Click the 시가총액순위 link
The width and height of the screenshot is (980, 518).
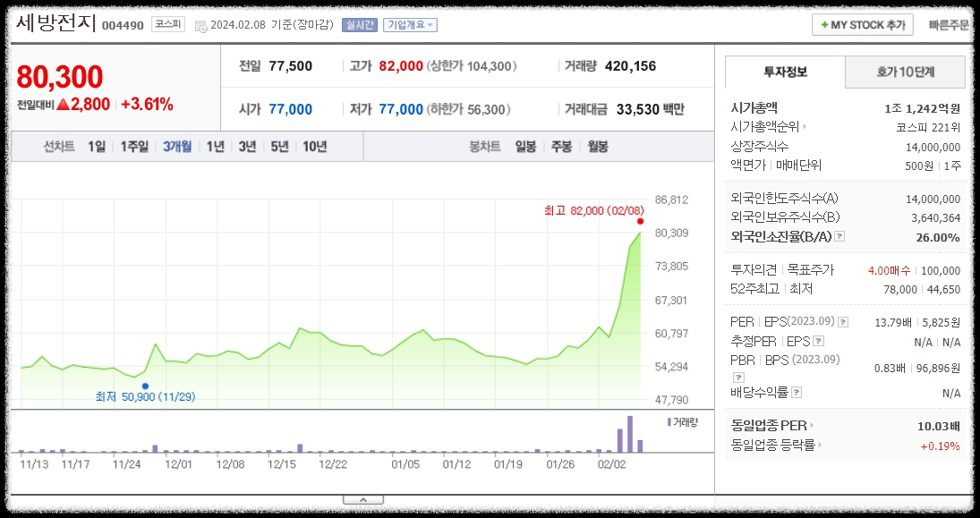pyautogui.click(x=765, y=127)
